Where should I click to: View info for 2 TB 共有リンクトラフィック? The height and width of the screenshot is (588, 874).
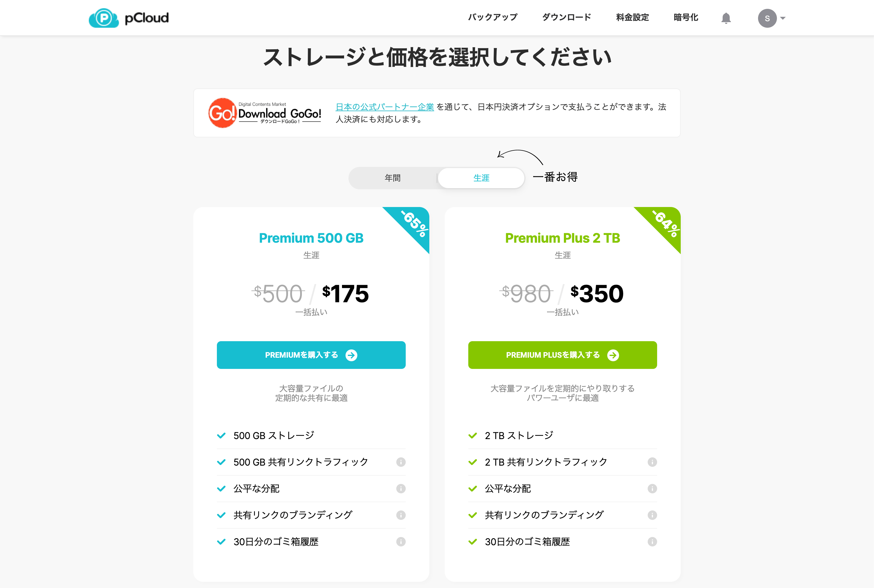(x=652, y=462)
